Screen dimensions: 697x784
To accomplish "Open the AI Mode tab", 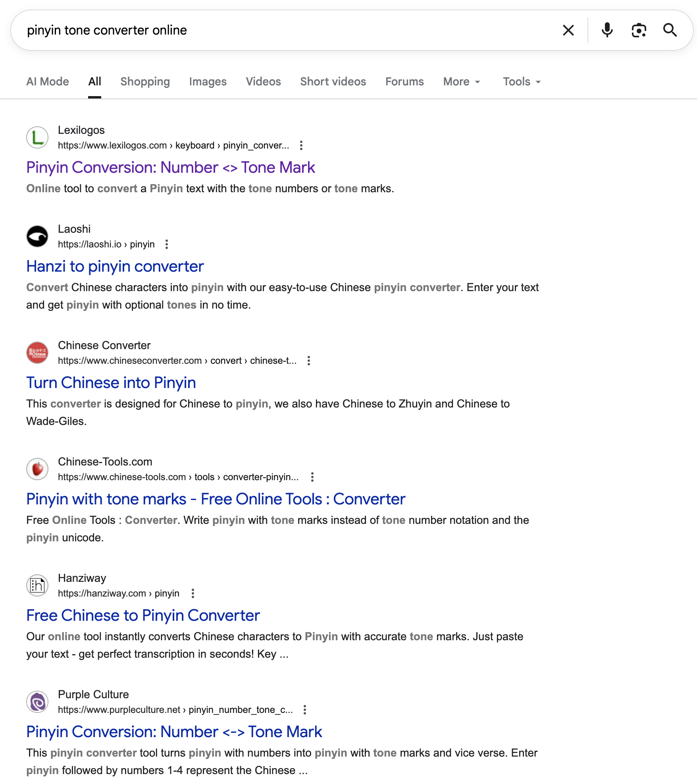I will [48, 81].
